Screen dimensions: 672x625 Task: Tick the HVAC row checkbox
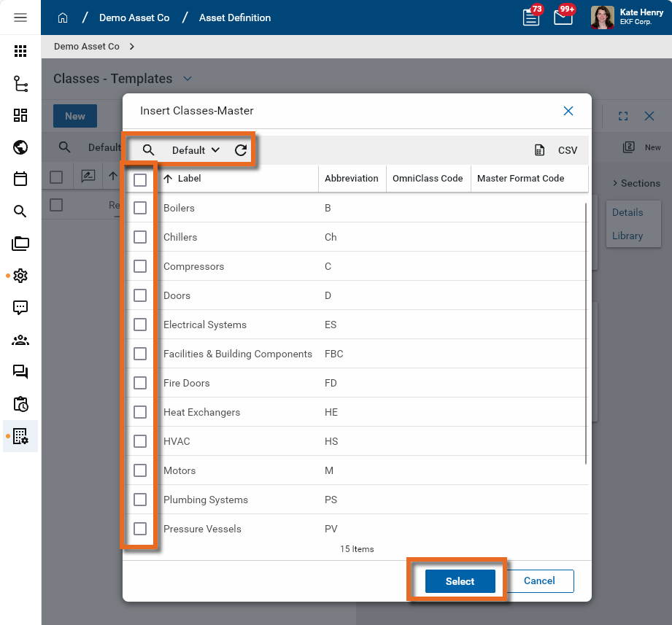(x=140, y=441)
